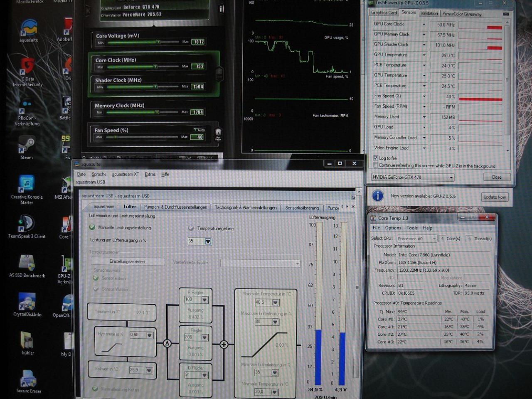
Task: Click the Update Now button
Action: (x=494, y=197)
